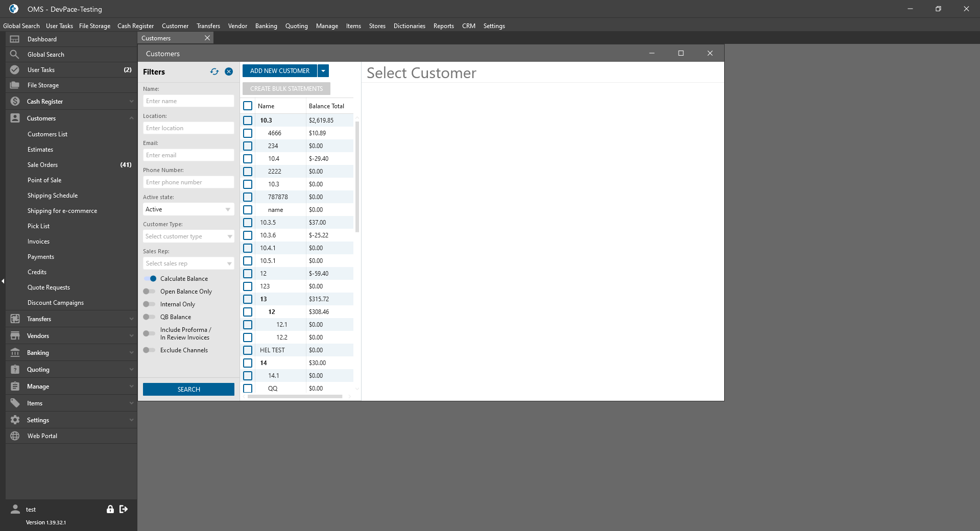
Task: Click the customer list vertical scrollbar
Action: (x=357, y=176)
